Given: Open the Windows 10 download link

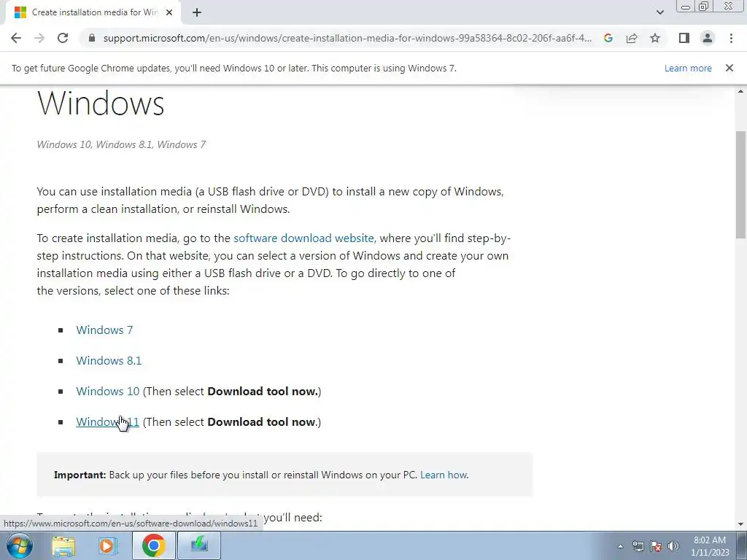Looking at the screenshot, I should coord(108,391).
